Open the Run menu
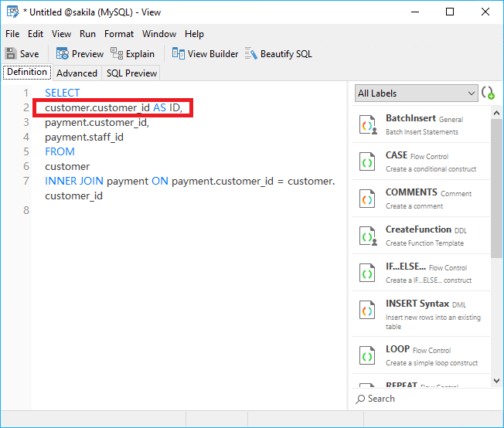 87,34
